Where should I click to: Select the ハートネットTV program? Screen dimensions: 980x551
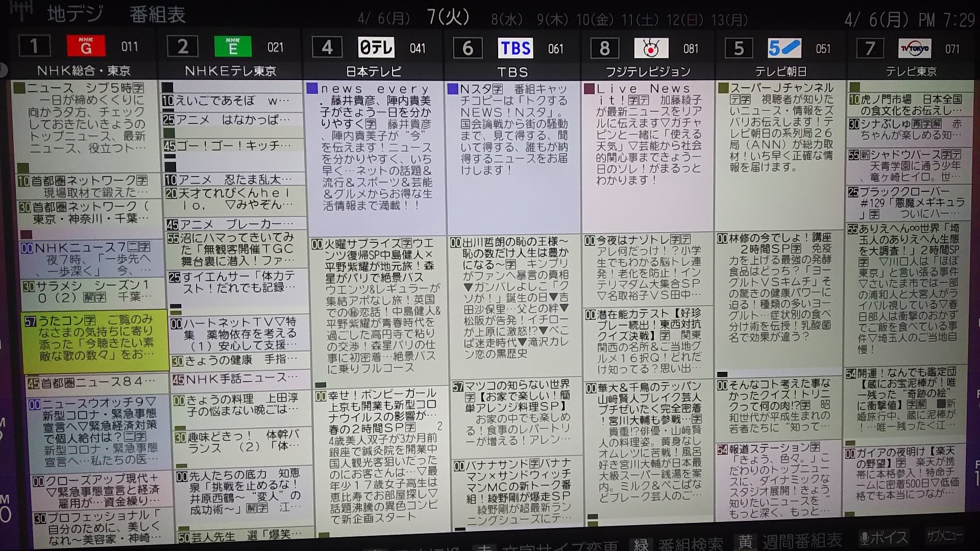coord(240,334)
